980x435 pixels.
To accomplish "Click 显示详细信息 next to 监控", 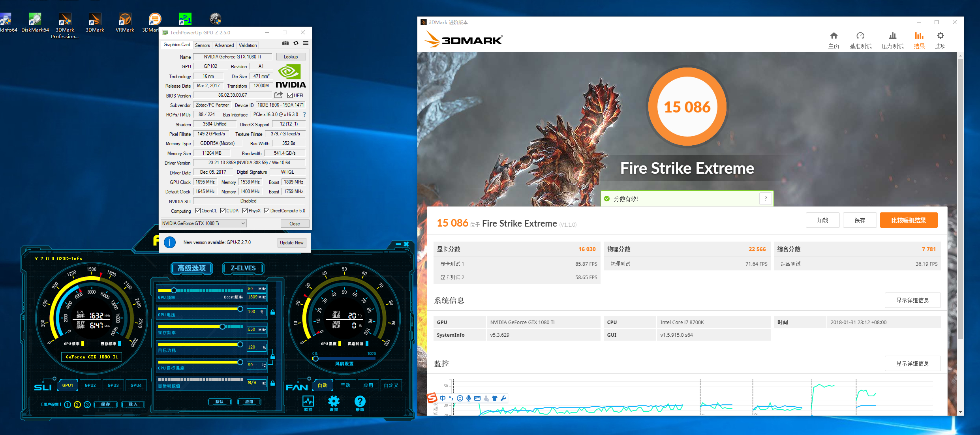I will point(912,364).
